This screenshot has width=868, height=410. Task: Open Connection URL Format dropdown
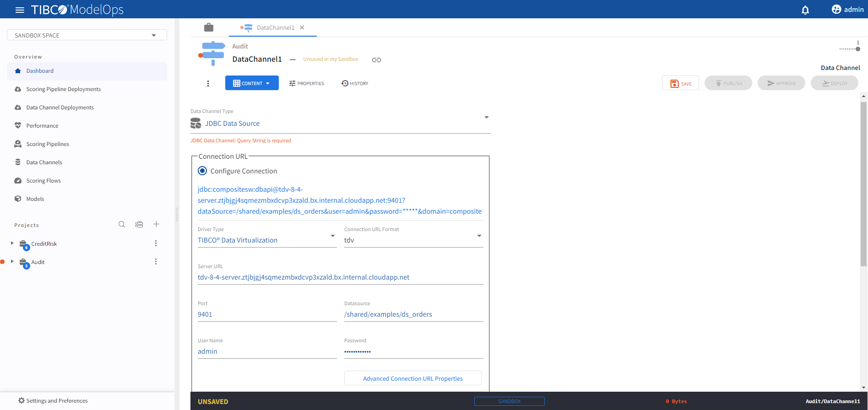[413, 240]
